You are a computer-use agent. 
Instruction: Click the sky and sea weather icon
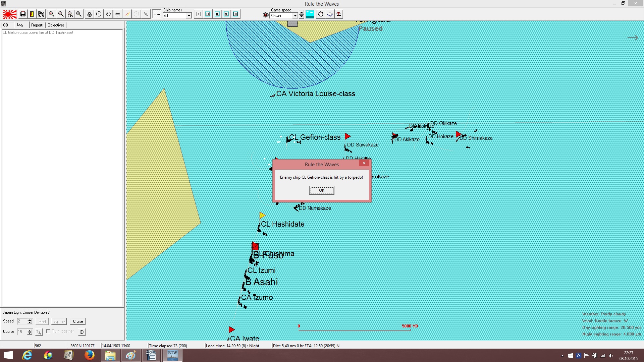tap(310, 14)
